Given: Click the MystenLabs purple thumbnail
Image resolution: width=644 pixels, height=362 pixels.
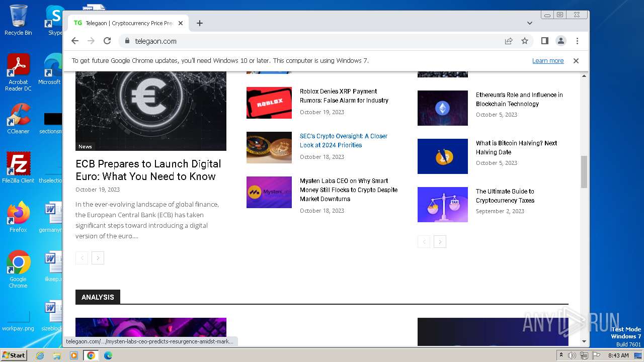Looking at the screenshot, I should click(269, 192).
